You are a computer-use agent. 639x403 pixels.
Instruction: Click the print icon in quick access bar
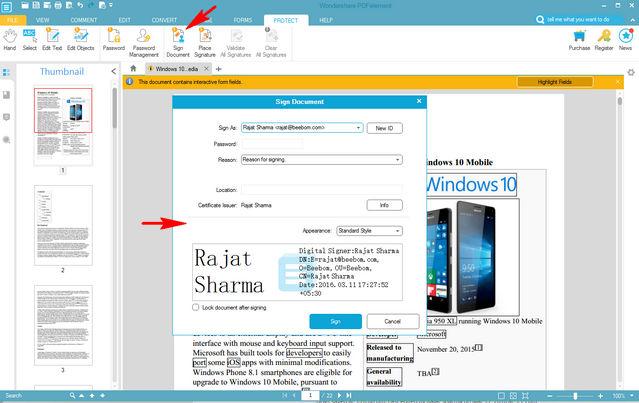(58, 5)
